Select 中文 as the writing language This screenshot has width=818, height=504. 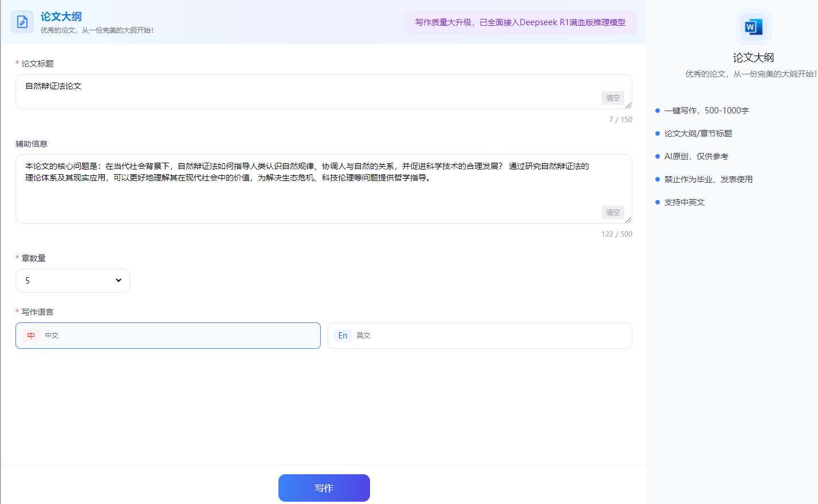tap(168, 336)
